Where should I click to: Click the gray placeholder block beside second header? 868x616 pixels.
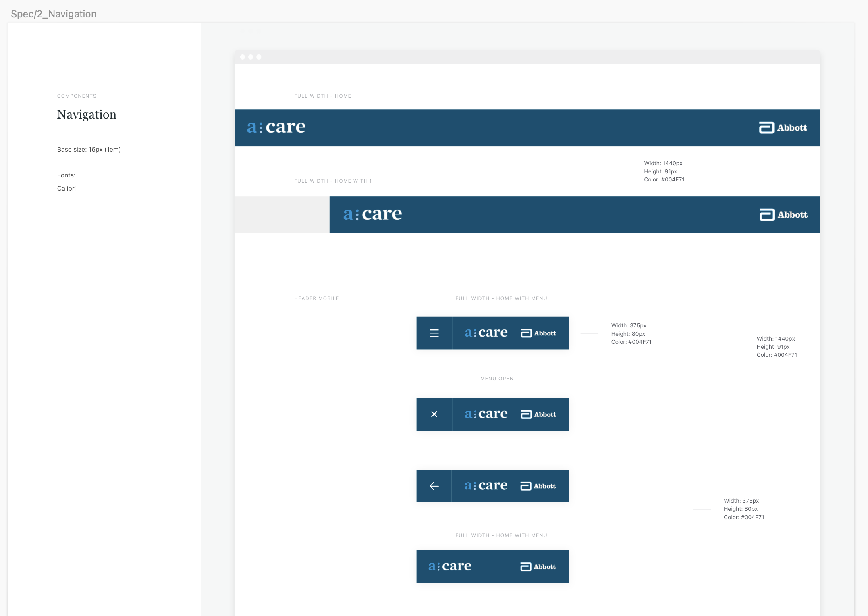pyautogui.click(x=282, y=215)
